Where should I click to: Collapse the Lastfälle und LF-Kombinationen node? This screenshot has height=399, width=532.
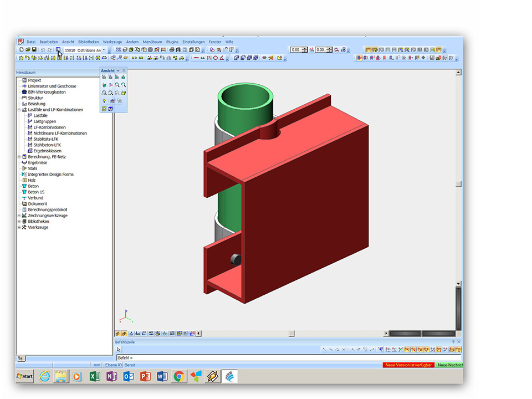pos(19,110)
